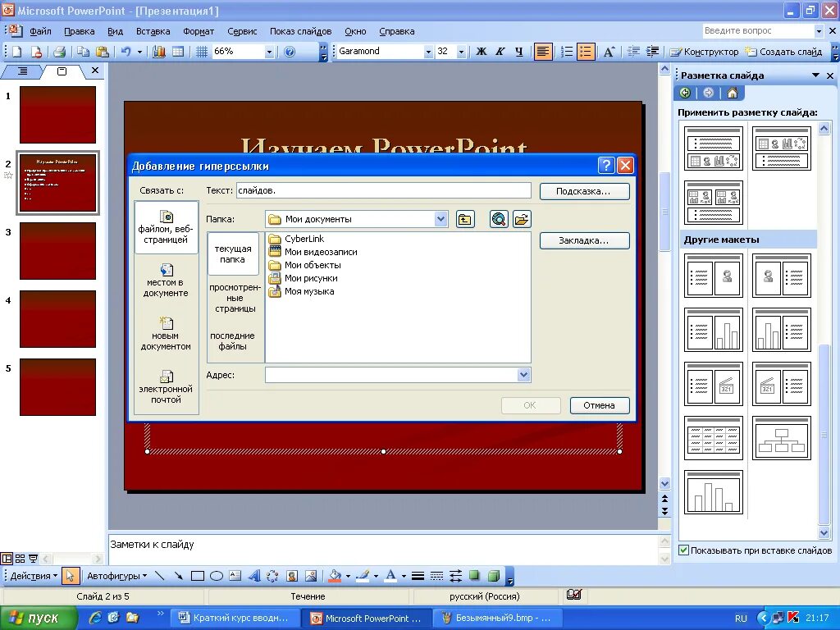The height and width of the screenshot is (630, 840).
Task: Click the Paste clipboard icon
Action: coord(102,52)
